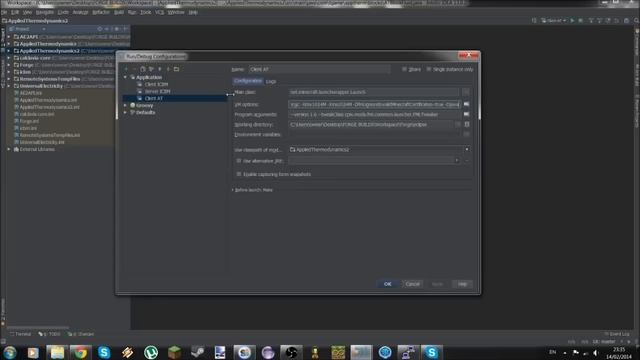The height and width of the screenshot is (360, 640).
Task: Run button in IDE main toolbar
Action: click(x=572, y=20)
